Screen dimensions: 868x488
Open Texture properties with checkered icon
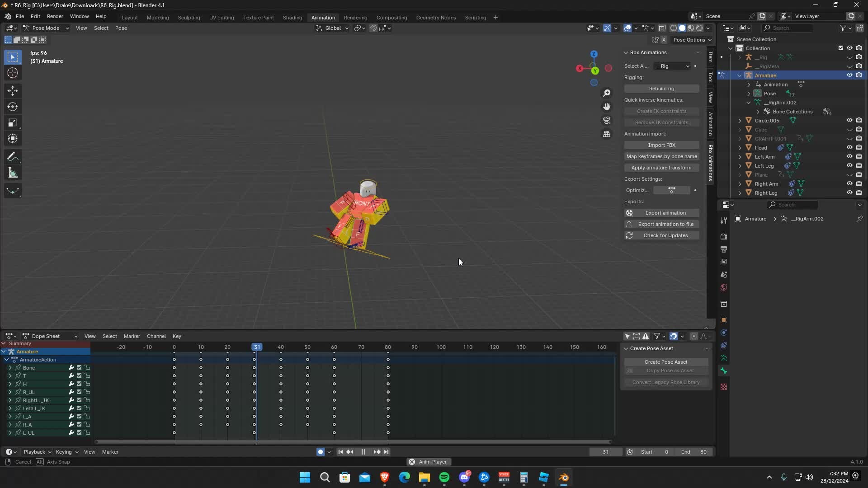pos(723,387)
